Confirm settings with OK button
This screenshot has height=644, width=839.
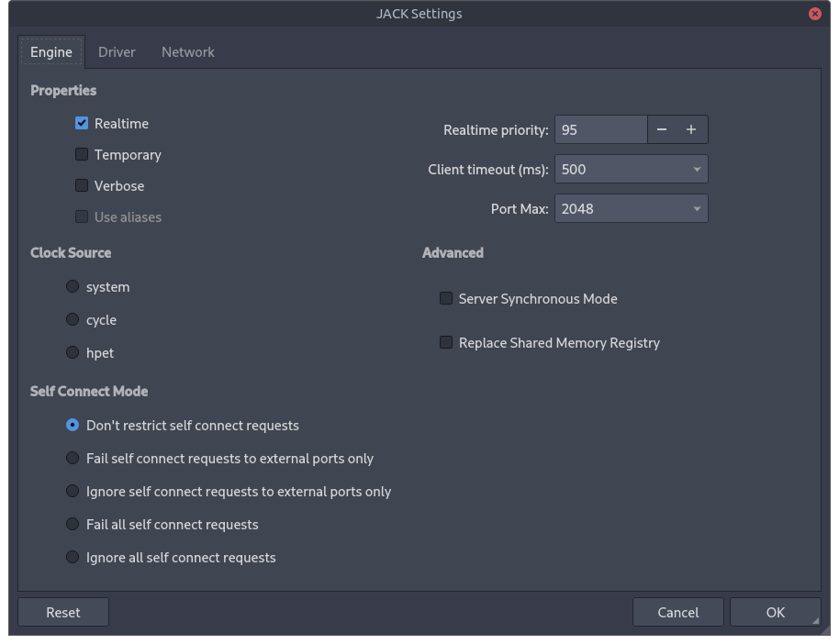pos(775,613)
